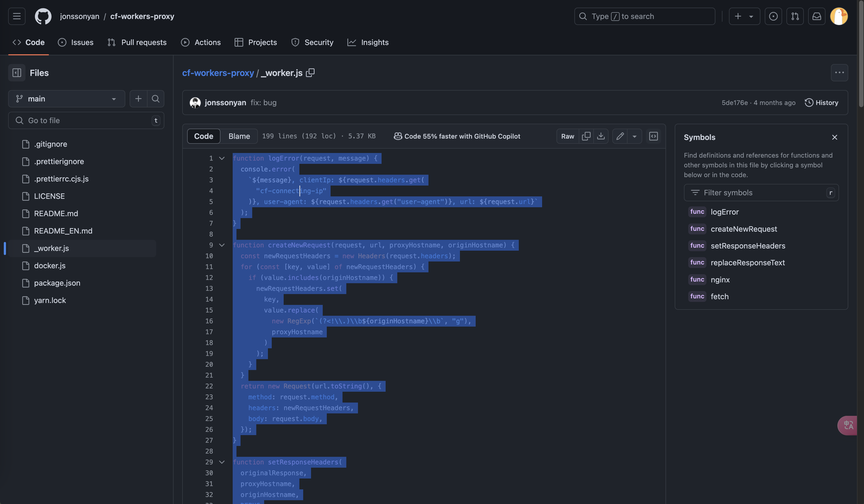864x504 pixels.
Task: Add a new file with plus button
Action: point(138,99)
